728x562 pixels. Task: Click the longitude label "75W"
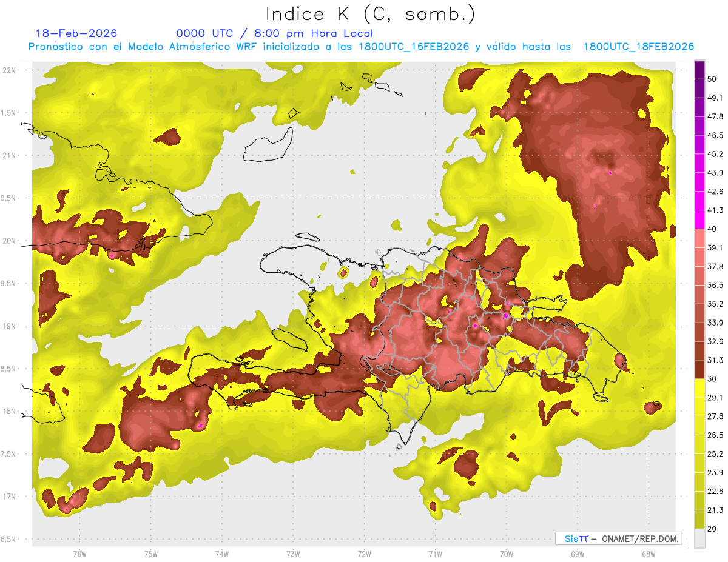(x=151, y=554)
